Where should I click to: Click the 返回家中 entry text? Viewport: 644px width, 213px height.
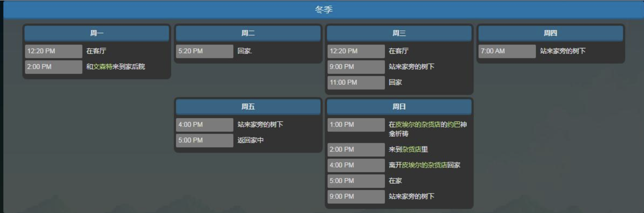click(x=250, y=140)
